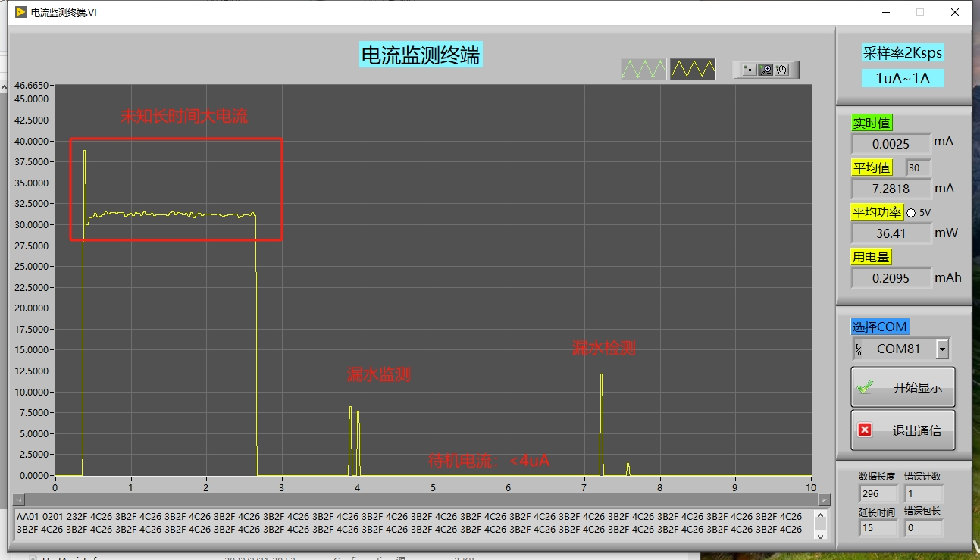Click the 选择COM blue label

pyautogui.click(x=880, y=327)
